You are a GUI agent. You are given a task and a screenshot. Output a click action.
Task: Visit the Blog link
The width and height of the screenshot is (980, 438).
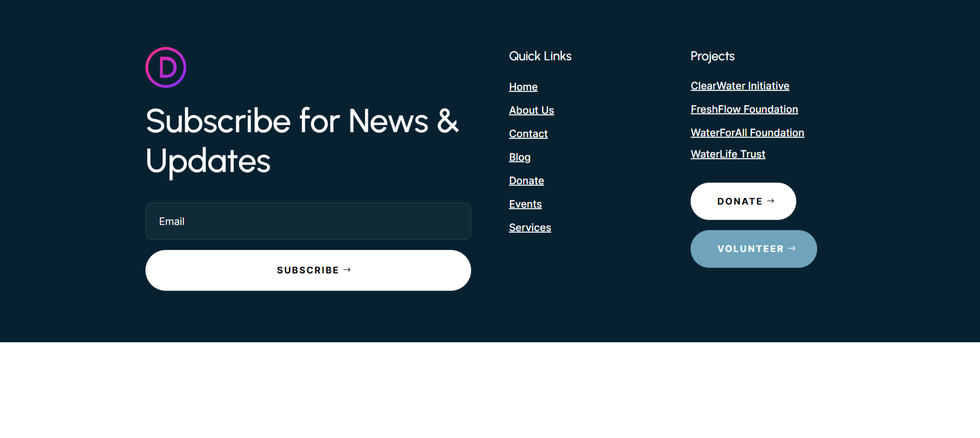520,157
